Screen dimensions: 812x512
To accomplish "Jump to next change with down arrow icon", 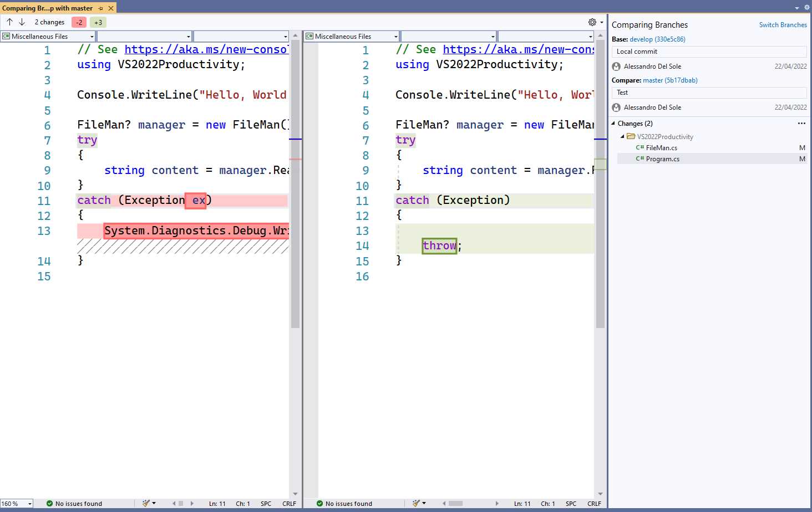I will tap(22, 22).
